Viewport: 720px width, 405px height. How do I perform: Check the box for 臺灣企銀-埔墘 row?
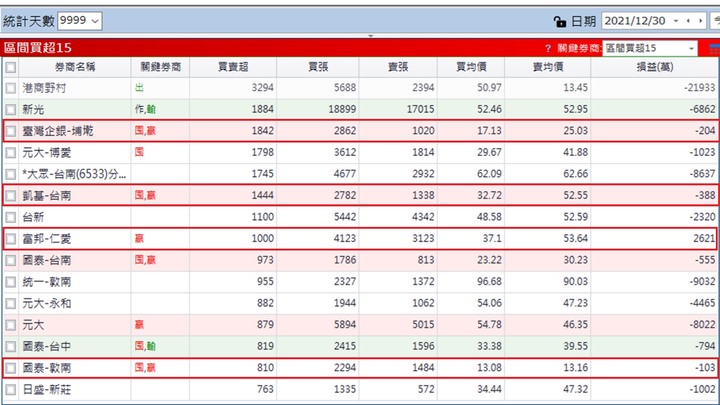click(x=11, y=131)
